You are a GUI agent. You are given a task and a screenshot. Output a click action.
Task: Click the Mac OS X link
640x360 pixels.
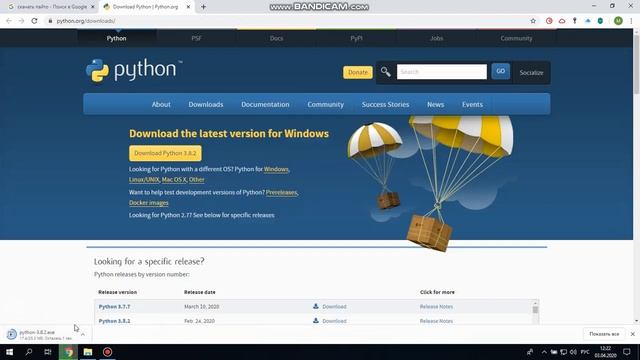coord(174,180)
